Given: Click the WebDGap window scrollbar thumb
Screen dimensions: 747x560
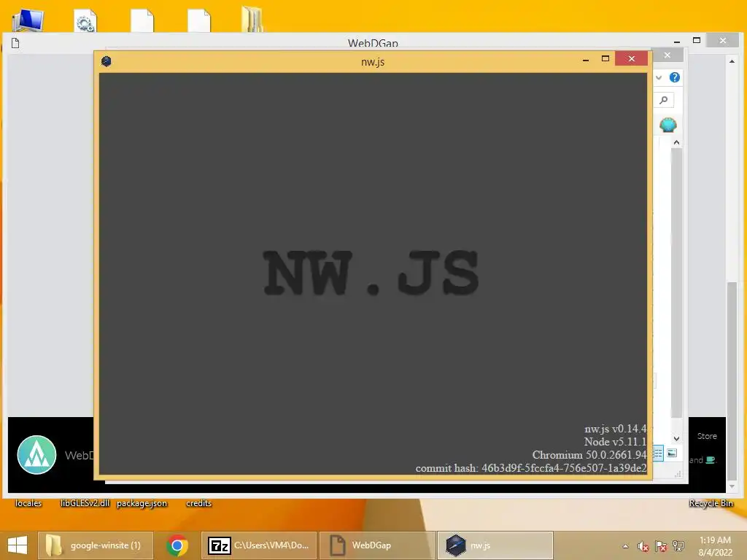Looking at the screenshot, I should click(x=731, y=381).
